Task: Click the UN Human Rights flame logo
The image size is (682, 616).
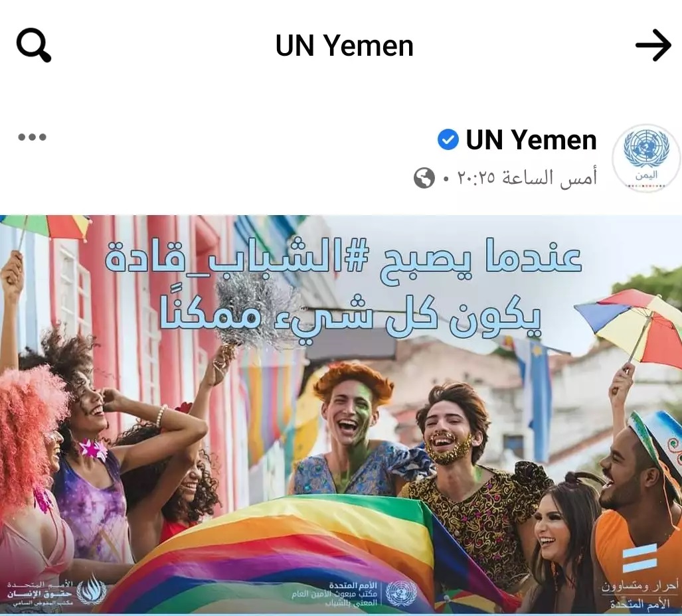Action: (x=91, y=590)
